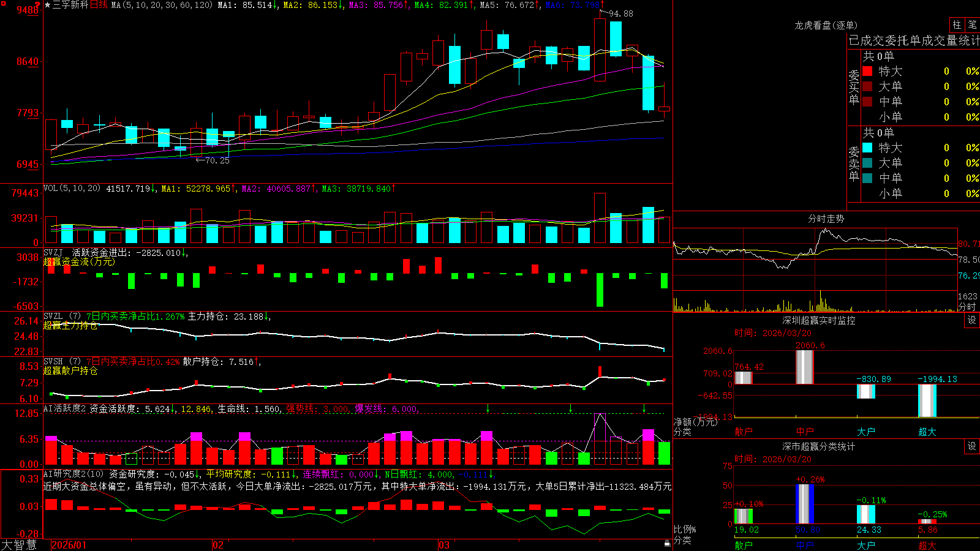
Task: Click 超赢资金流(万元) label
Action: 79,261
